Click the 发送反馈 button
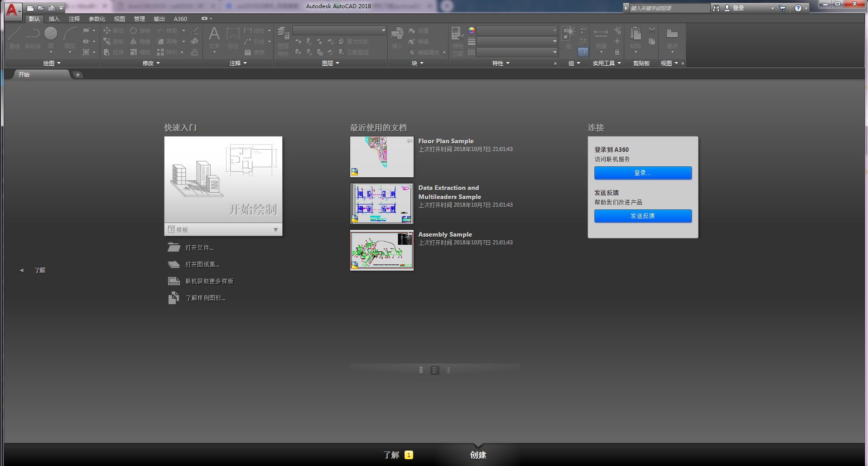868x466 pixels. click(x=642, y=216)
